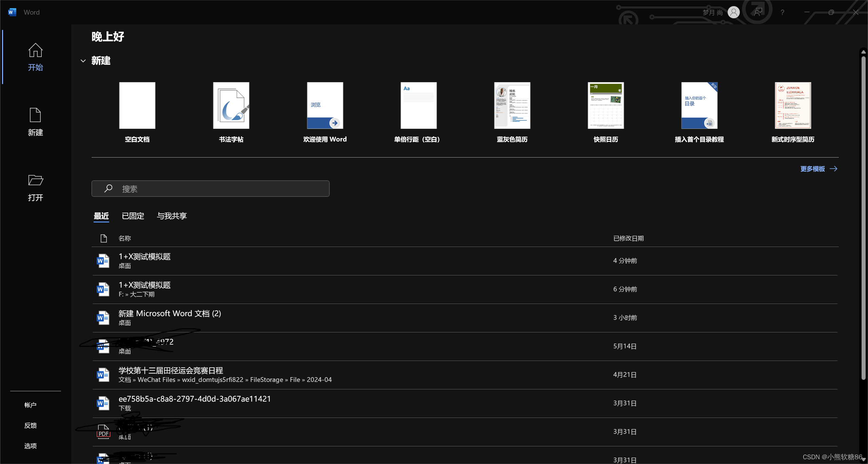
Task: Click the question mark help icon
Action: click(x=782, y=12)
